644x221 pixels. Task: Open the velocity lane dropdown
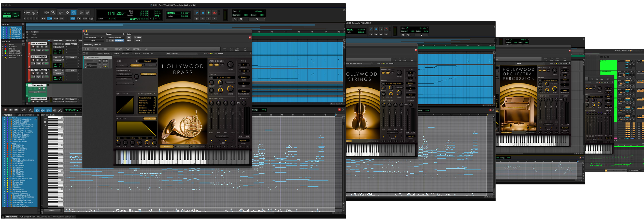(x=52, y=210)
